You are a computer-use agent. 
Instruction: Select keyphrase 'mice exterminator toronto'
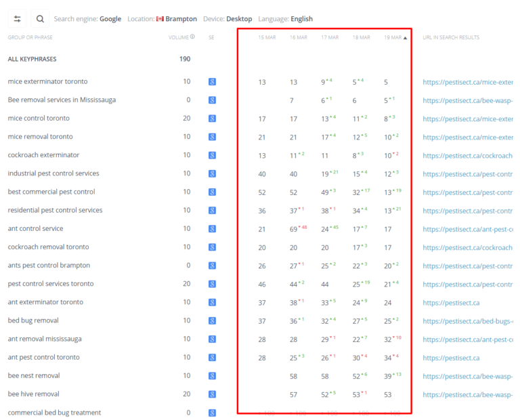tap(48, 81)
